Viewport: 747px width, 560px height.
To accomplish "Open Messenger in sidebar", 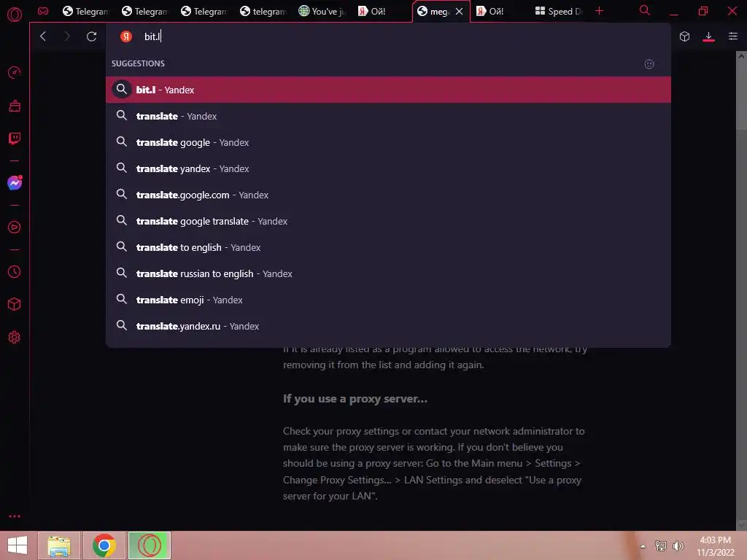I will [x=15, y=183].
